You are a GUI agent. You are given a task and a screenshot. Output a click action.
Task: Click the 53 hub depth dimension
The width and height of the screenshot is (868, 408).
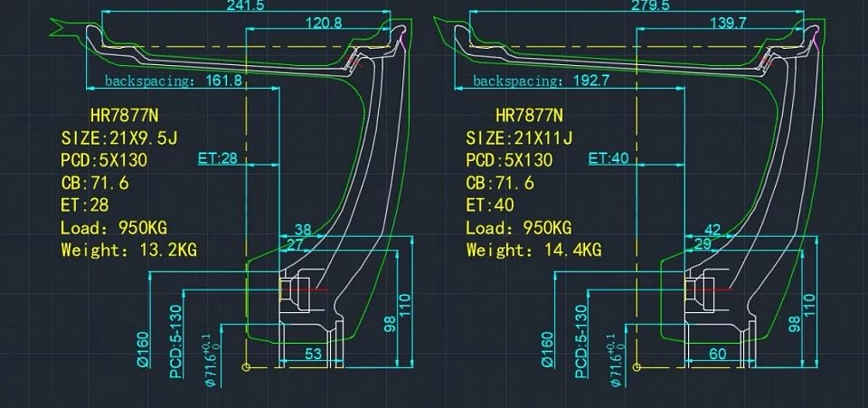(313, 354)
